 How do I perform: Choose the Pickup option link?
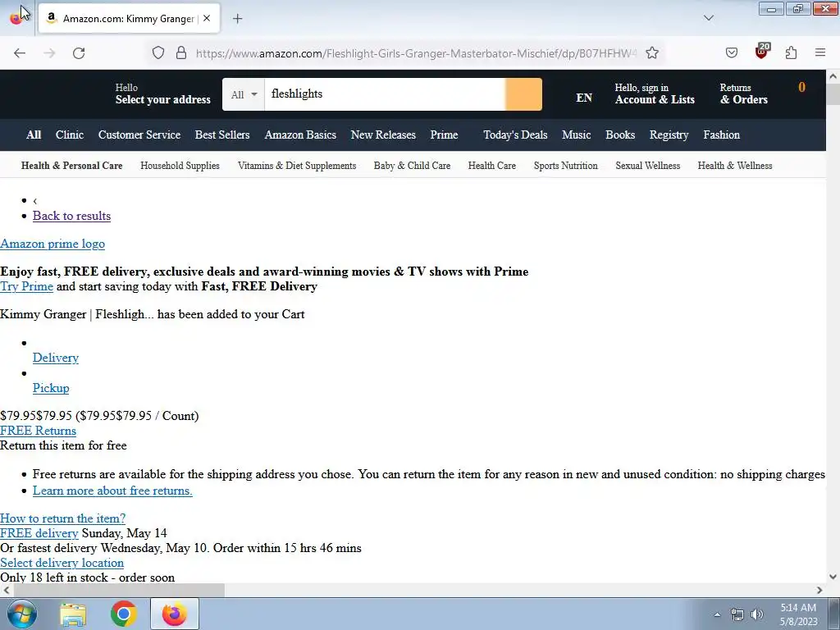pos(51,388)
